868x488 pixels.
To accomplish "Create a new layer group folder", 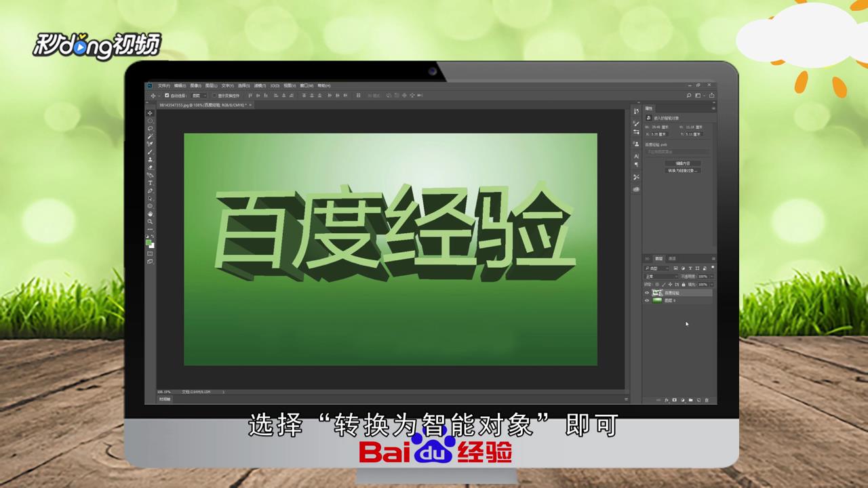I will 690,400.
